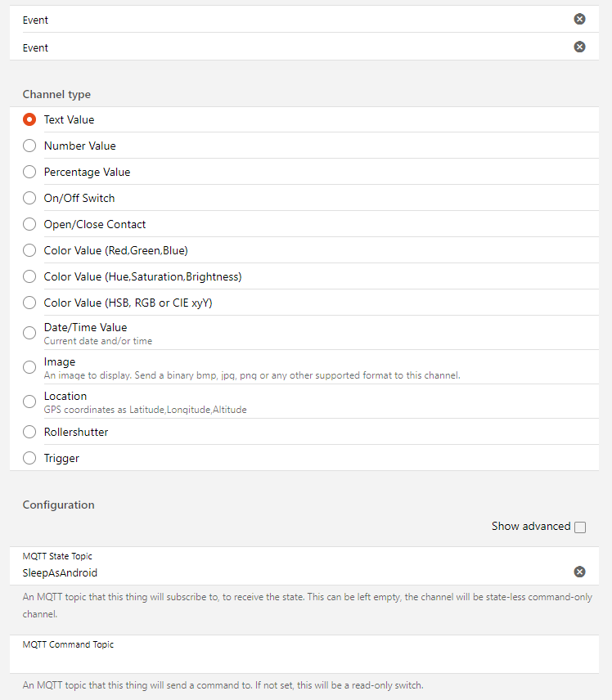Viewport: 612px width, 700px height.
Task: Choose Color Value (Red,Green,Blue)
Action: coord(29,250)
